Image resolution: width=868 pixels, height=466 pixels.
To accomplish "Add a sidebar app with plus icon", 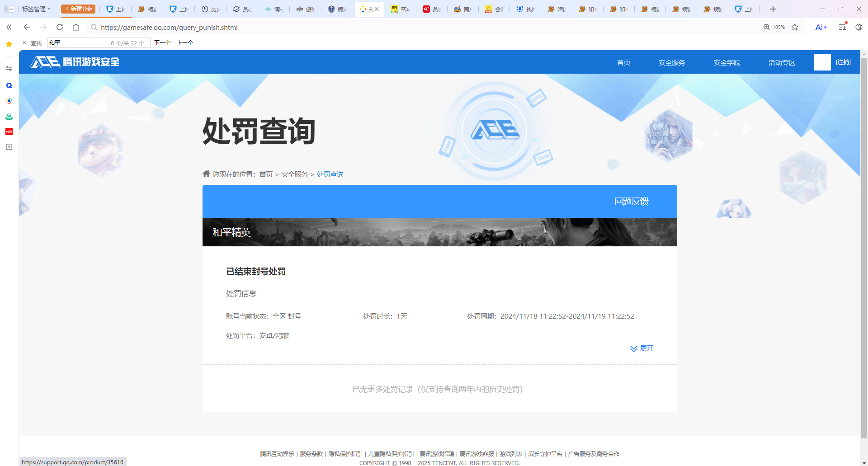I will click(x=9, y=147).
